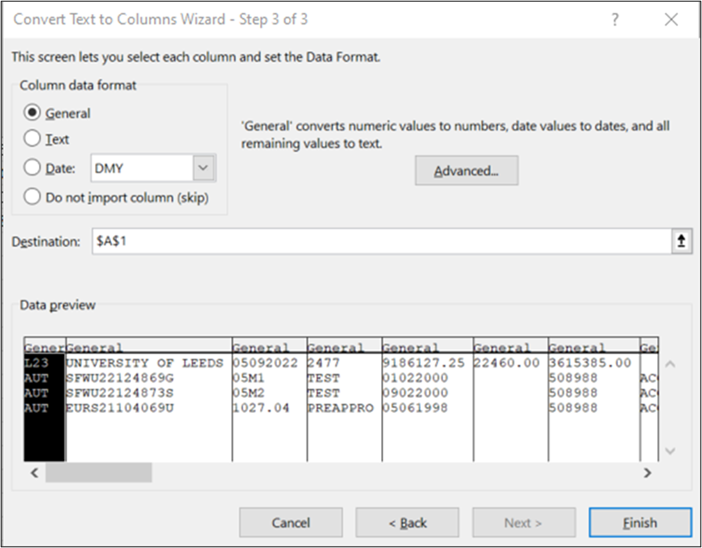Click the 05061998 preview cell

(x=415, y=408)
